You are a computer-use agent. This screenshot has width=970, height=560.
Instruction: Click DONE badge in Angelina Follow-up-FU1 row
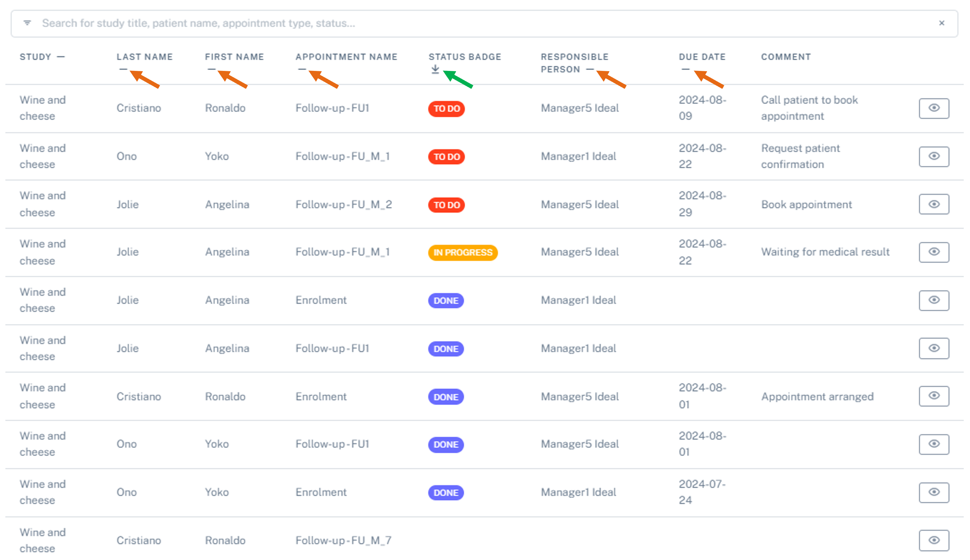446,349
